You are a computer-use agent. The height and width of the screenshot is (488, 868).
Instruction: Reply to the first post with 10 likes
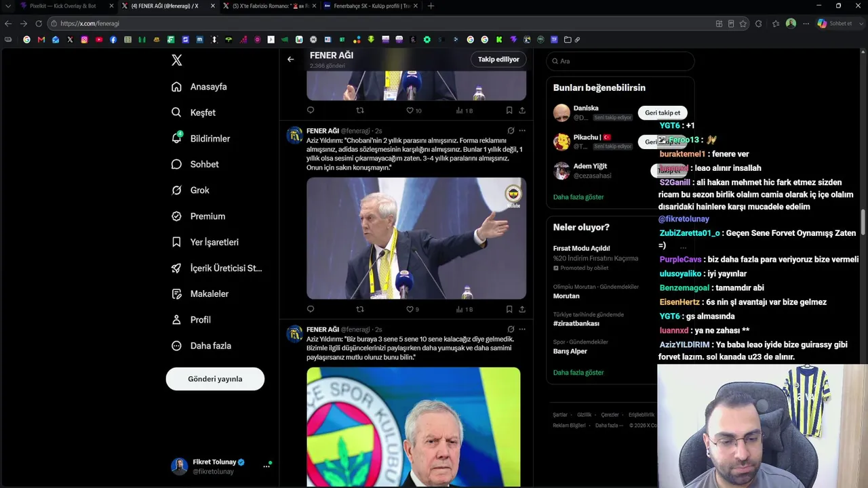(311, 110)
